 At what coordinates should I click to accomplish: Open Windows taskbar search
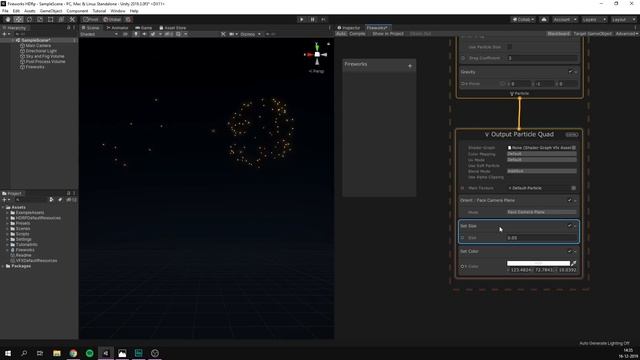(24, 353)
